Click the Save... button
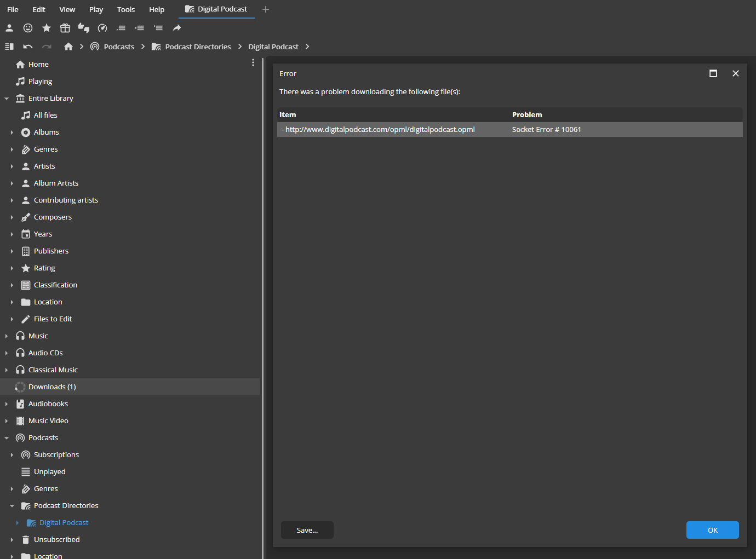The image size is (756, 559). 307,530
